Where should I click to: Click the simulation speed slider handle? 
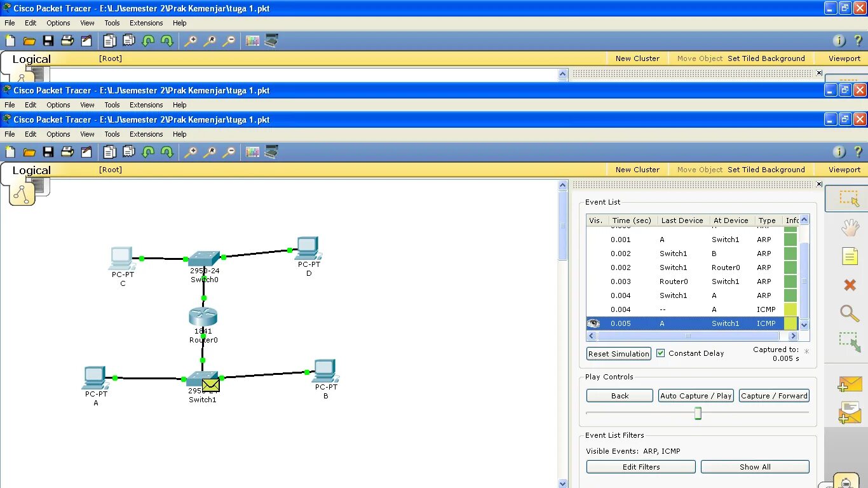[x=698, y=414]
